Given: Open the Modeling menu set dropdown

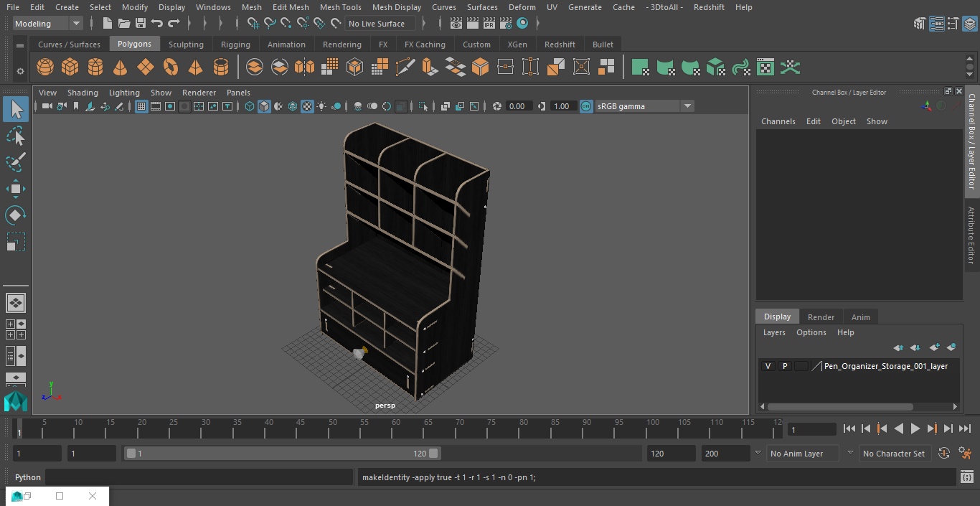Looking at the screenshot, I should [x=48, y=24].
